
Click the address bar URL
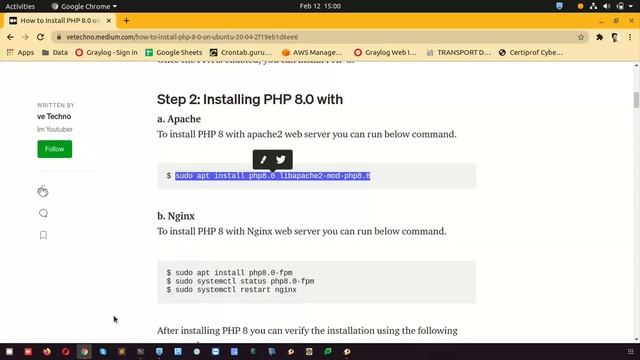[x=182, y=37]
